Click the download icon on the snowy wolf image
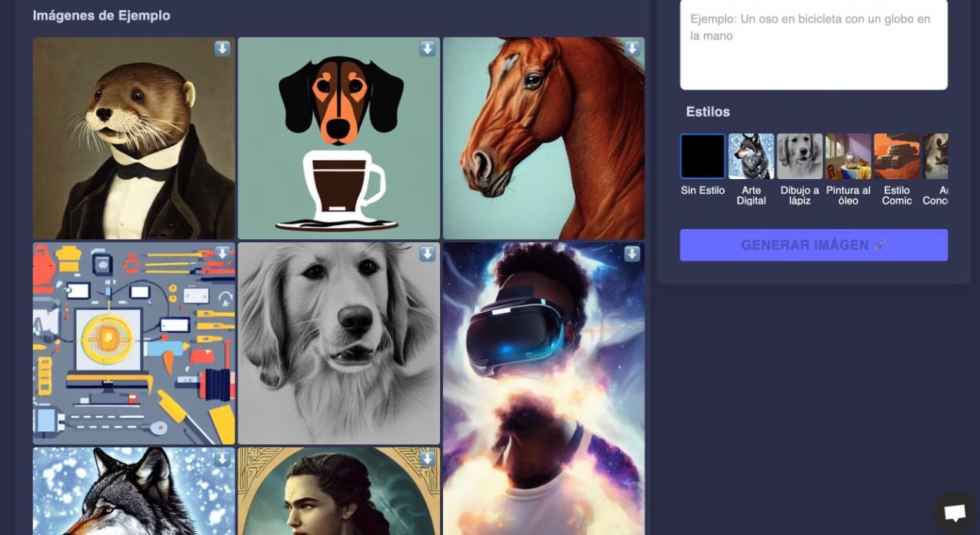This screenshot has height=535, width=980. 222,457
